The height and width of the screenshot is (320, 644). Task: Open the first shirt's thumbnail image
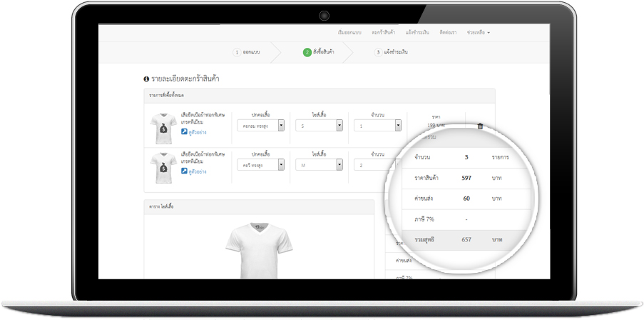163,129
